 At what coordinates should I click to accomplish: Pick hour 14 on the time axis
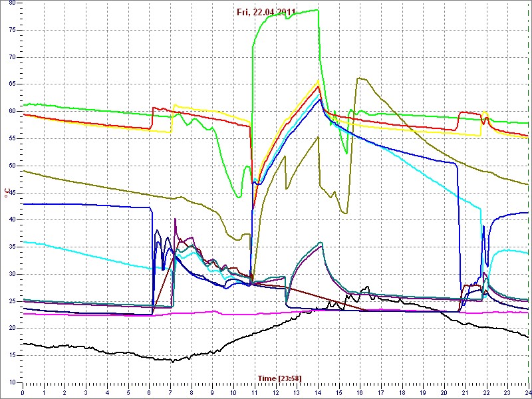[318, 392]
